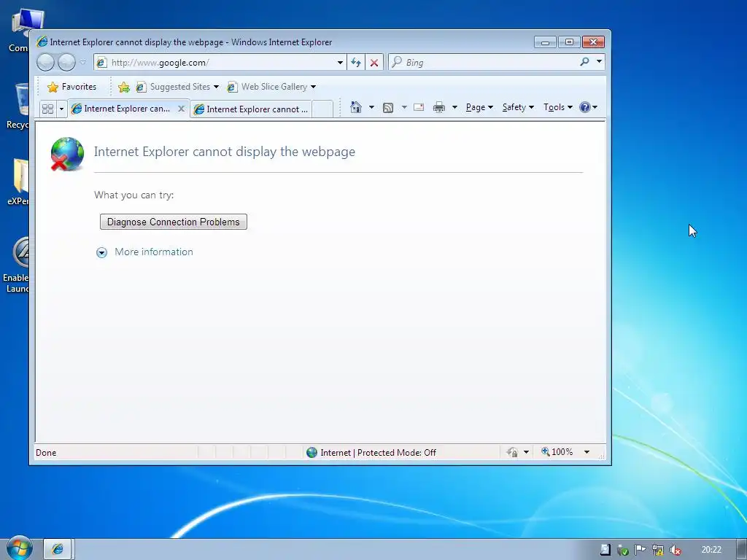
Task: Click the red Stop loading icon
Action: [x=374, y=63]
